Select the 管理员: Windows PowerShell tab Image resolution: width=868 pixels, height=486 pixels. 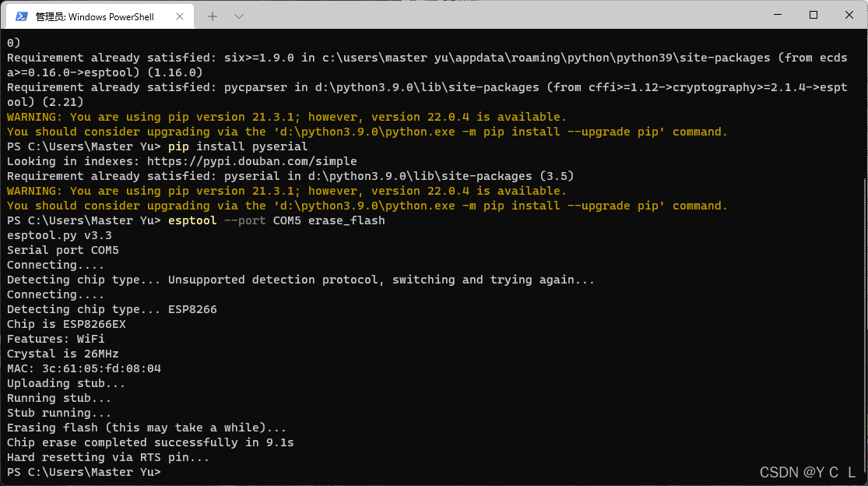tap(100, 16)
